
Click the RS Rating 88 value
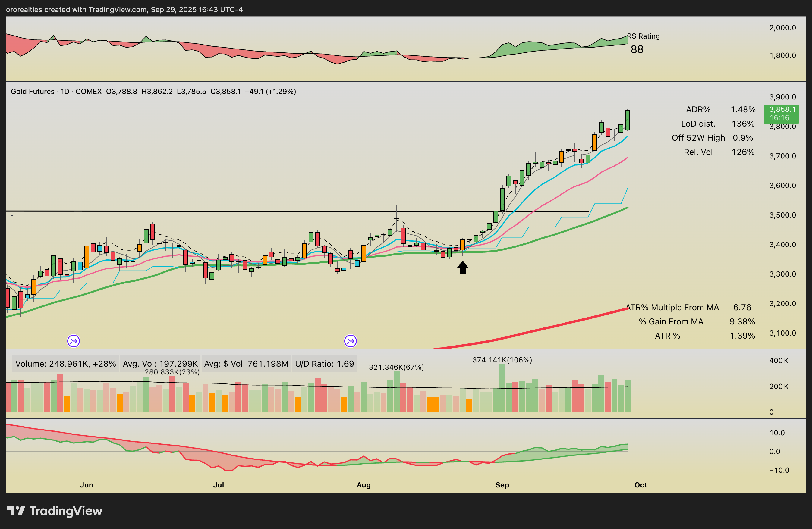click(637, 49)
